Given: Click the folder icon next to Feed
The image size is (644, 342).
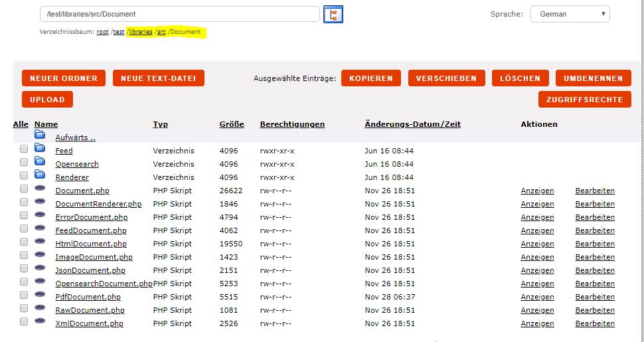Looking at the screenshot, I should tap(40, 149).
